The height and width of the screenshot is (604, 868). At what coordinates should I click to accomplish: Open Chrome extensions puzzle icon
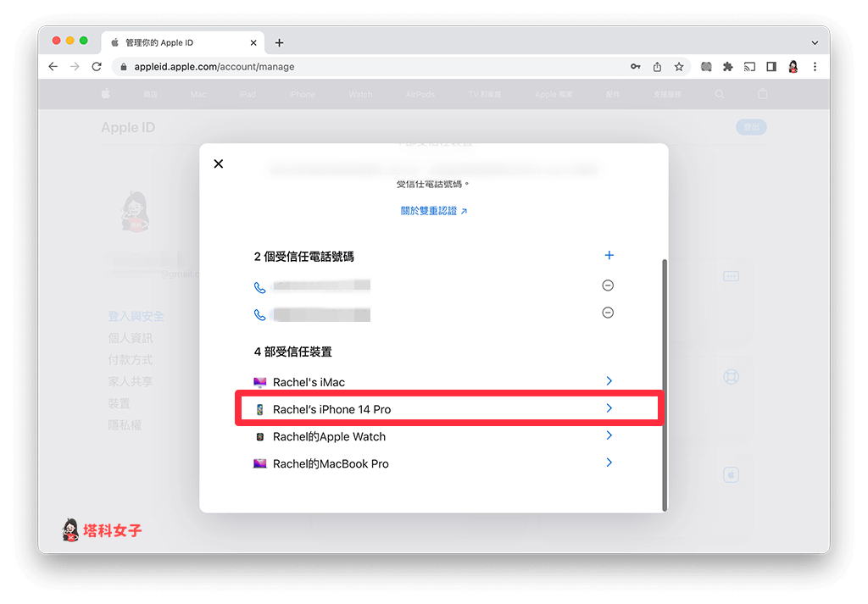727,67
